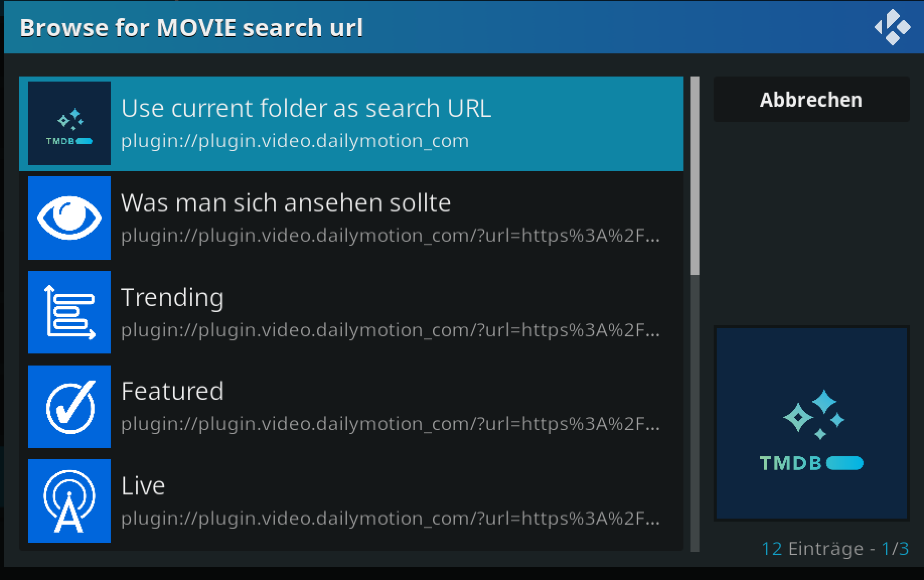Click the plugin URL under Use current folder

tap(295, 140)
